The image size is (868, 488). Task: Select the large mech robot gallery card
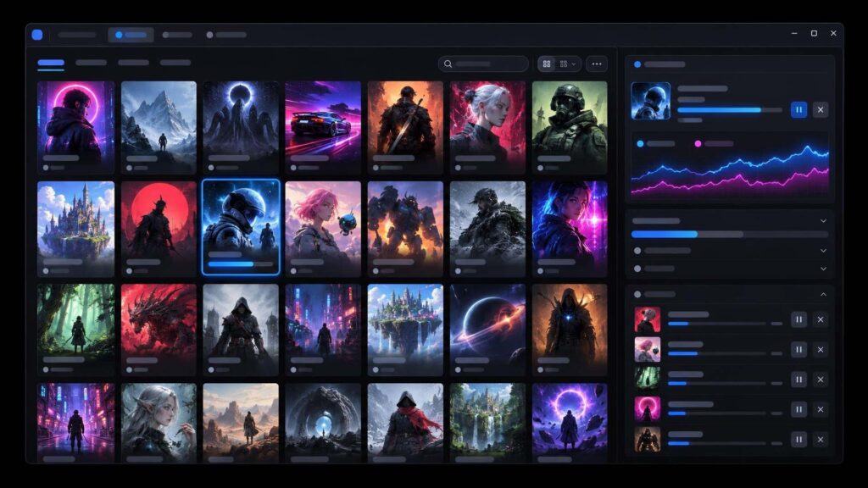pyautogui.click(x=405, y=229)
